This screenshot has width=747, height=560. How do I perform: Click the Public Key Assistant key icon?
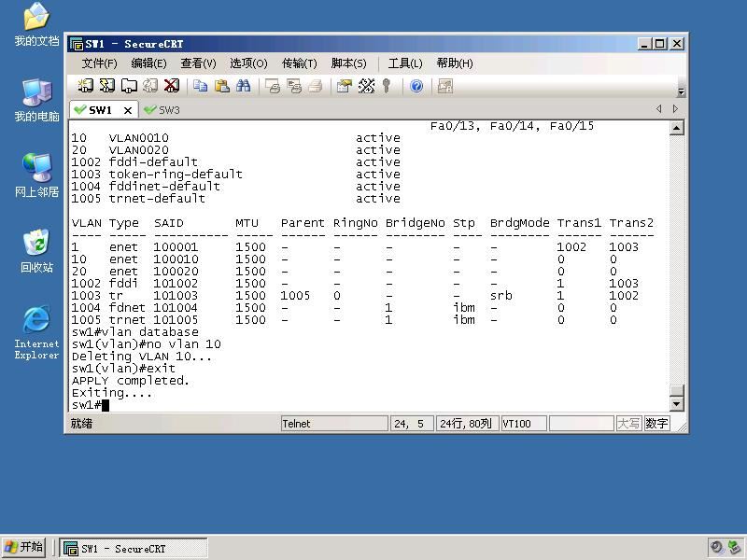point(387,86)
